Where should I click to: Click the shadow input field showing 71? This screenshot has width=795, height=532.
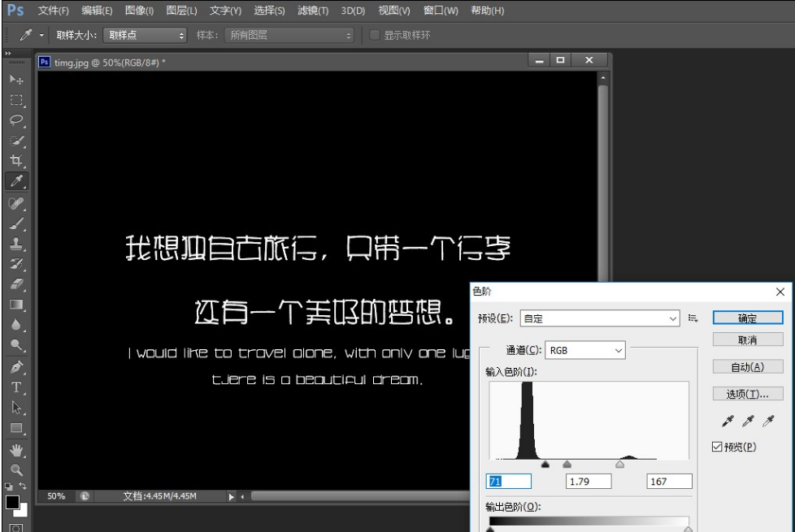coord(509,482)
